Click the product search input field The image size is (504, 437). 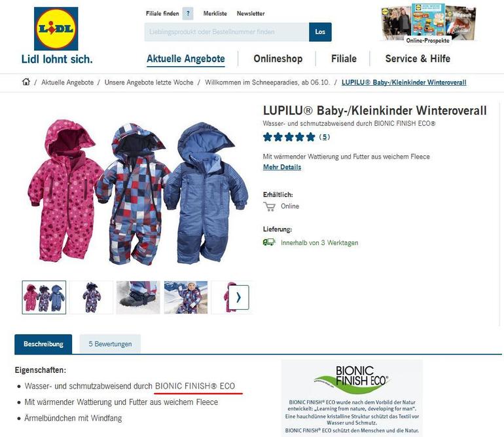pos(226,32)
